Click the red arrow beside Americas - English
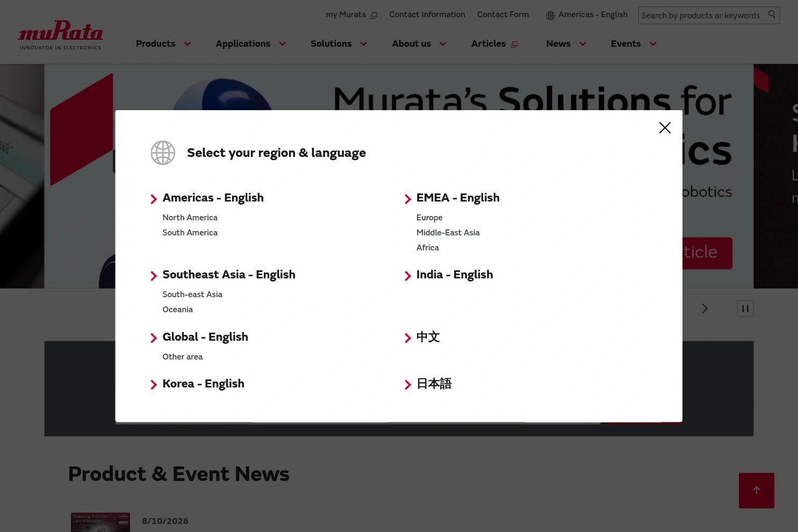This screenshot has height=532, width=798. pyautogui.click(x=154, y=199)
